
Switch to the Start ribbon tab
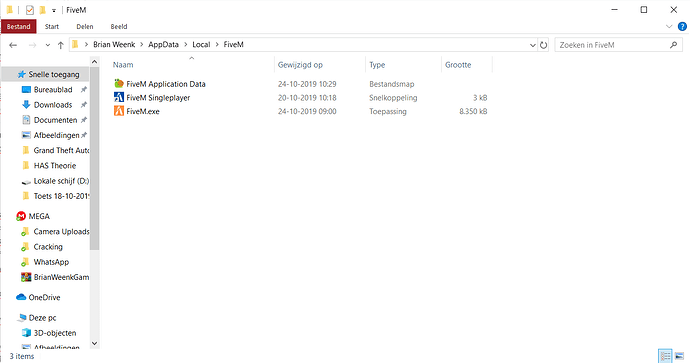coord(51,26)
